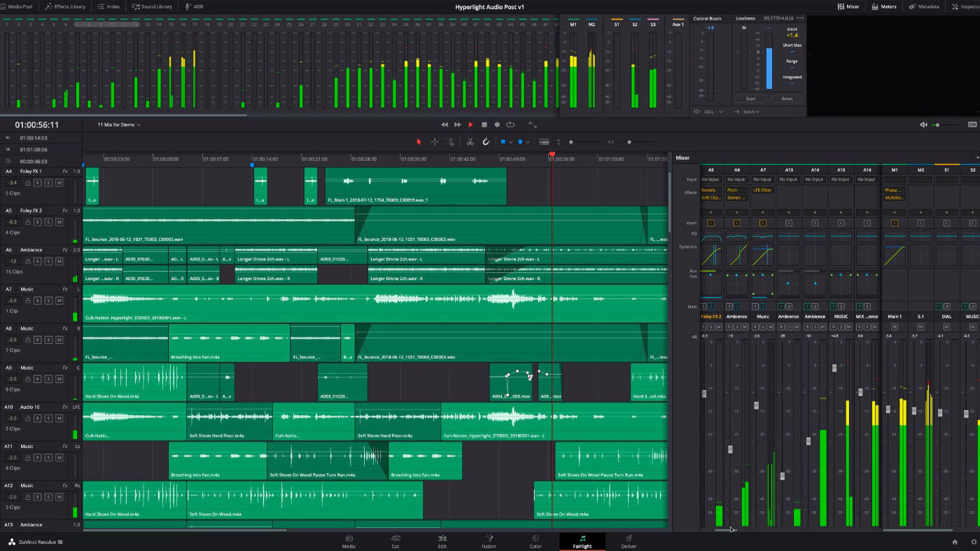The width and height of the screenshot is (980, 551).
Task: Pick the razor scissors tool
Action: [470, 142]
